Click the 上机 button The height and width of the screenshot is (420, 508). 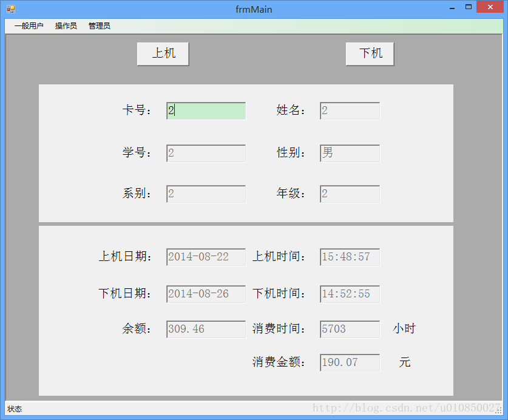point(163,54)
